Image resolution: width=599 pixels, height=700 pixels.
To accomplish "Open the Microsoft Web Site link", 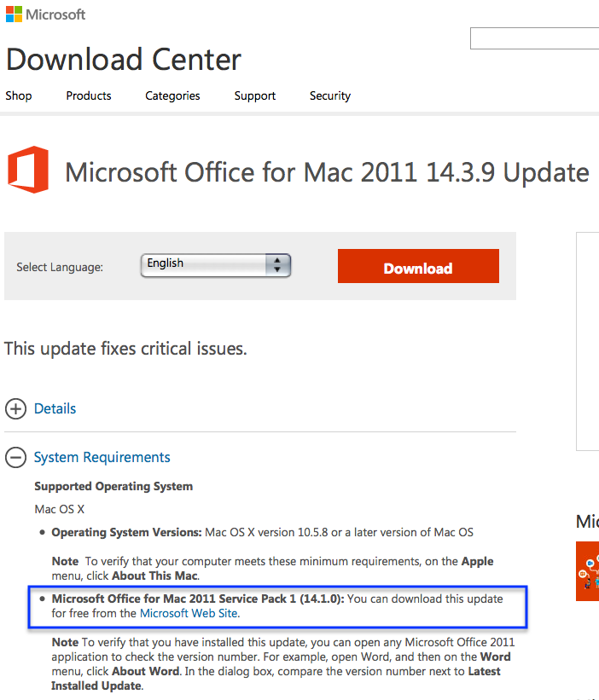I will coord(189,613).
